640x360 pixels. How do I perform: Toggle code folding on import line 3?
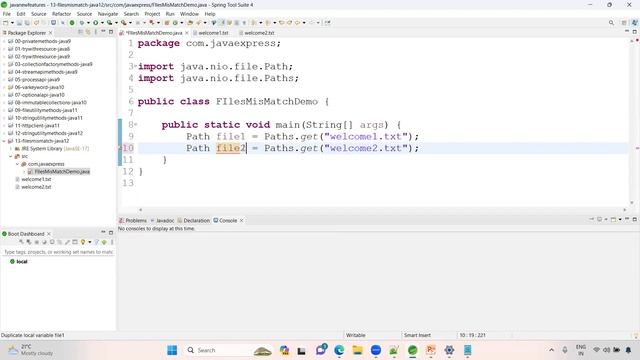(136, 66)
